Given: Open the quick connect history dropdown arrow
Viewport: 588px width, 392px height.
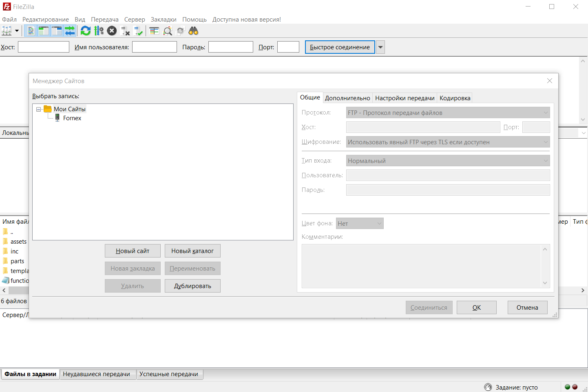Looking at the screenshot, I should (380, 47).
